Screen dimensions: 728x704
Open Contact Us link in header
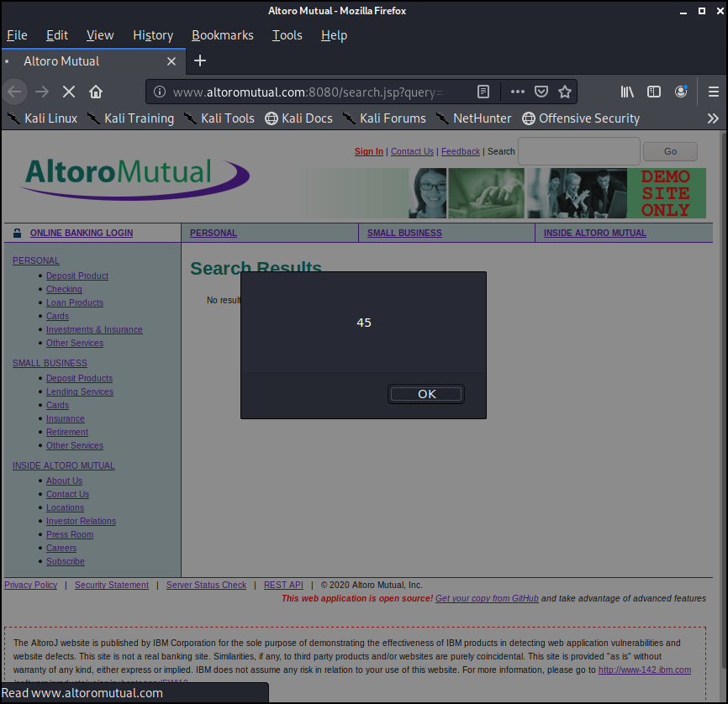pos(412,151)
